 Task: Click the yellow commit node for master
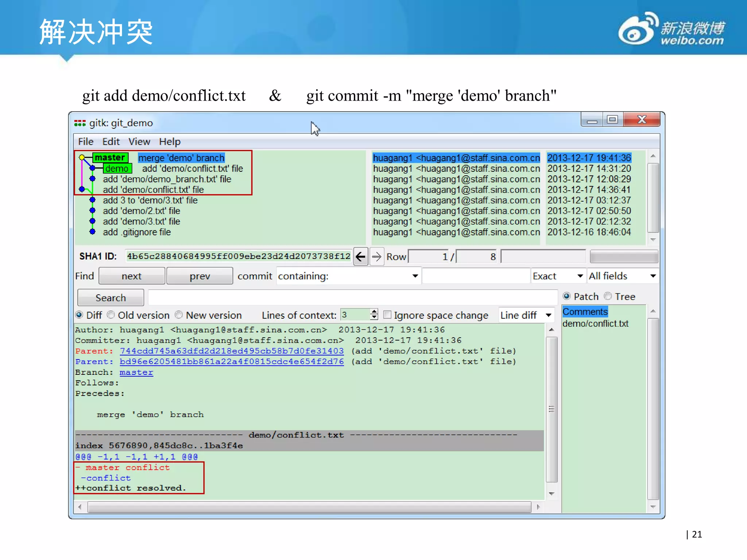click(x=82, y=157)
